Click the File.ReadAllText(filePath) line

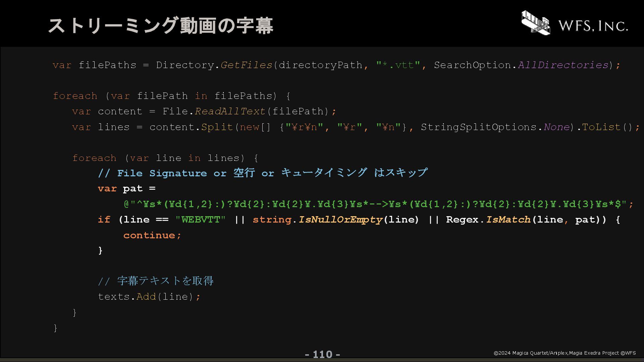pyautogui.click(x=204, y=111)
